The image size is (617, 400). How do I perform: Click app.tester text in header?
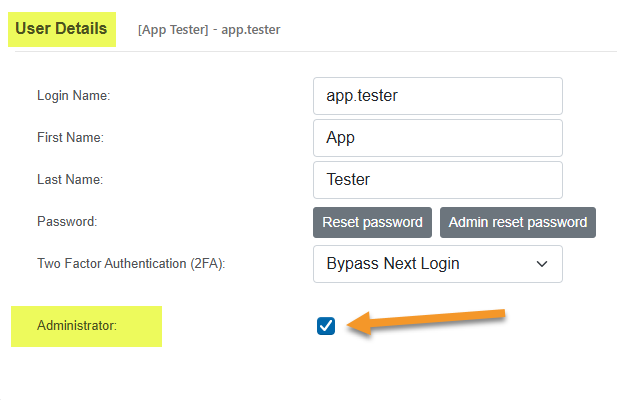point(251,30)
